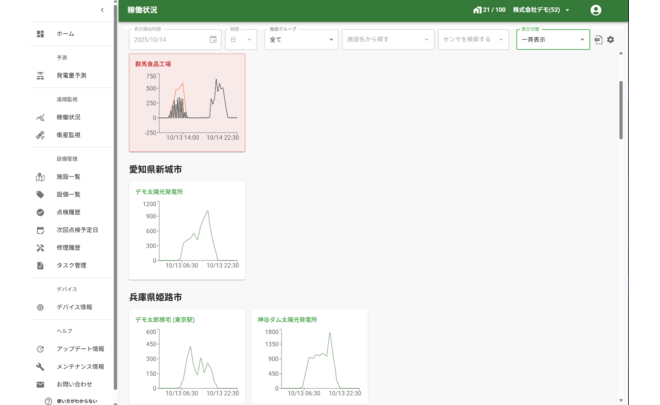
Task: Open the calendar picker in the date field
Action: coord(213,40)
